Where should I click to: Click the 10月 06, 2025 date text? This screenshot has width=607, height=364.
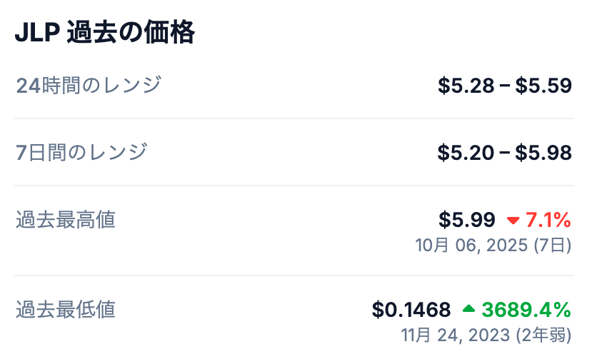472,246
